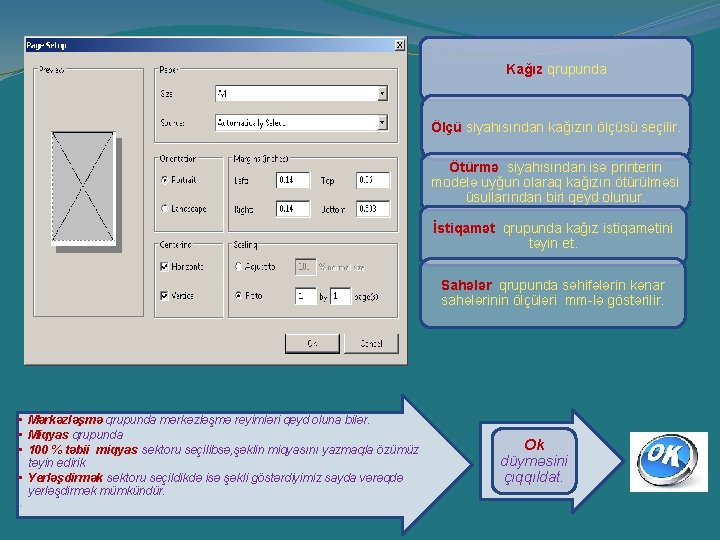Click the Page Setup title bar text

click(46, 45)
